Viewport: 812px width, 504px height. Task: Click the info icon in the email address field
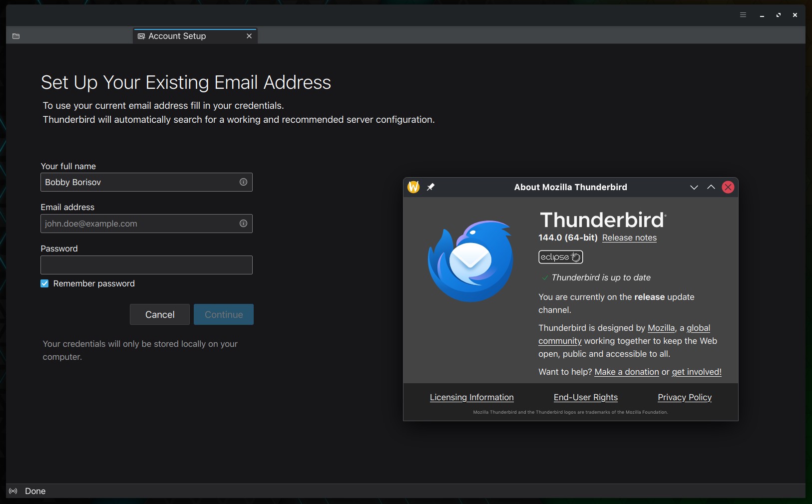pyautogui.click(x=243, y=224)
